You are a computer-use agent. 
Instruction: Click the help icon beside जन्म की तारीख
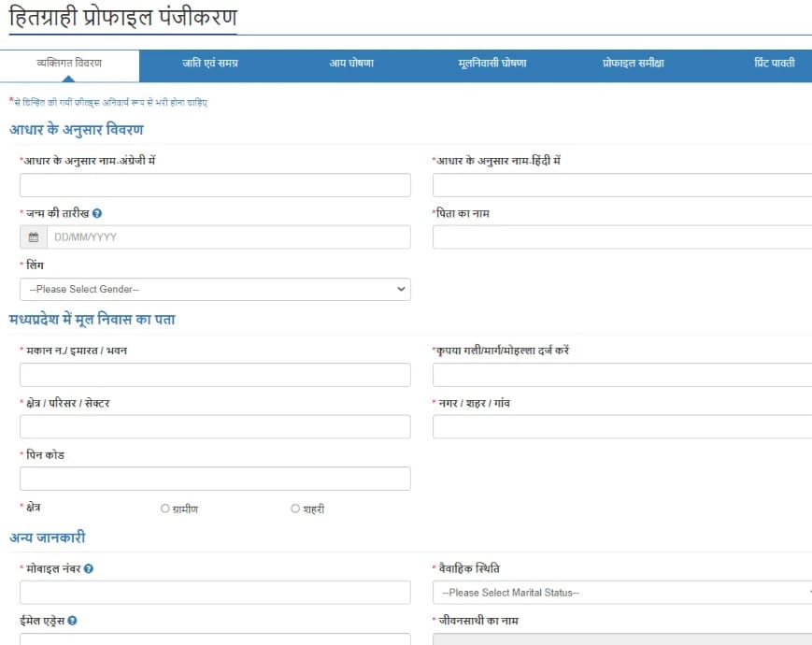tap(97, 212)
